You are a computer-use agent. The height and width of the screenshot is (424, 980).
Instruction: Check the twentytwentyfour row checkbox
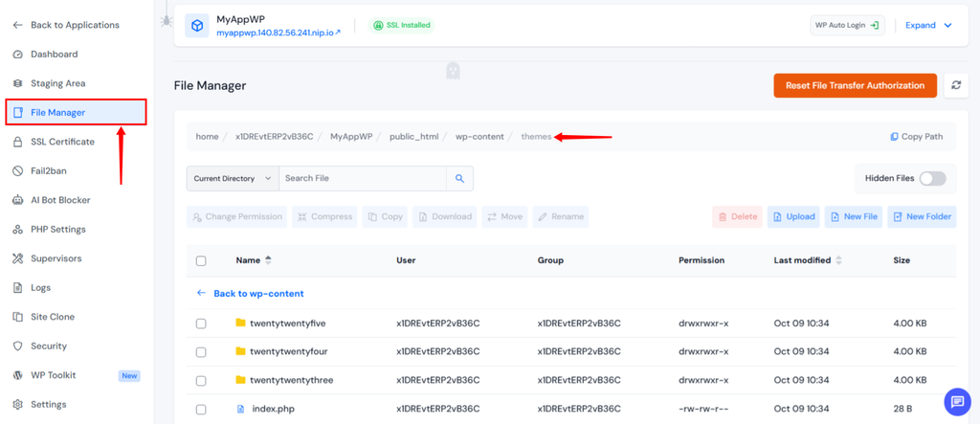[201, 352]
